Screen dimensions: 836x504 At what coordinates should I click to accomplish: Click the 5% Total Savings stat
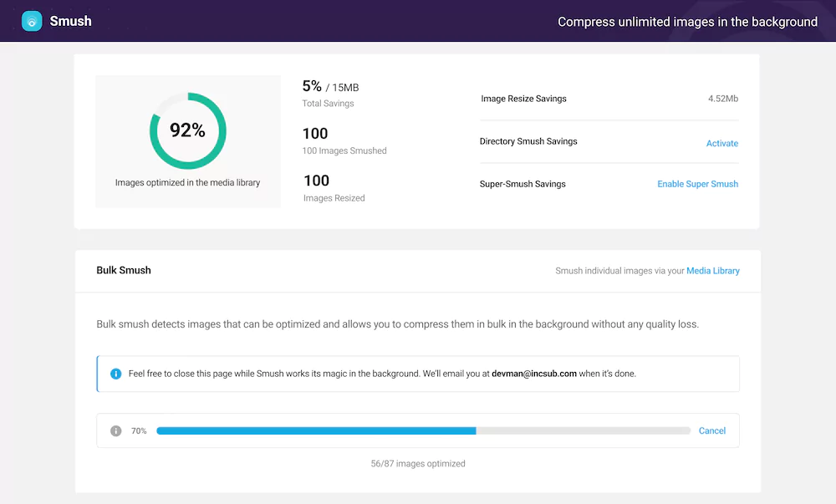point(328,92)
